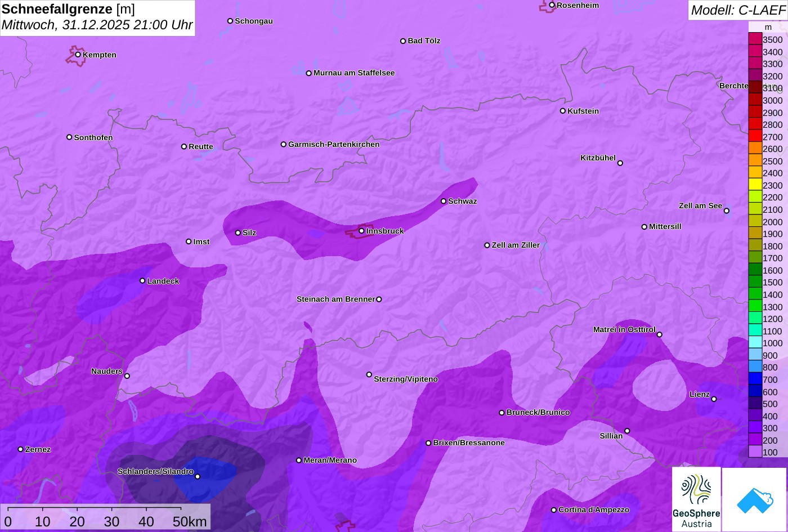The width and height of the screenshot is (788, 532).
Task: Click the Schwaz city marker dot
Action: [x=444, y=201]
